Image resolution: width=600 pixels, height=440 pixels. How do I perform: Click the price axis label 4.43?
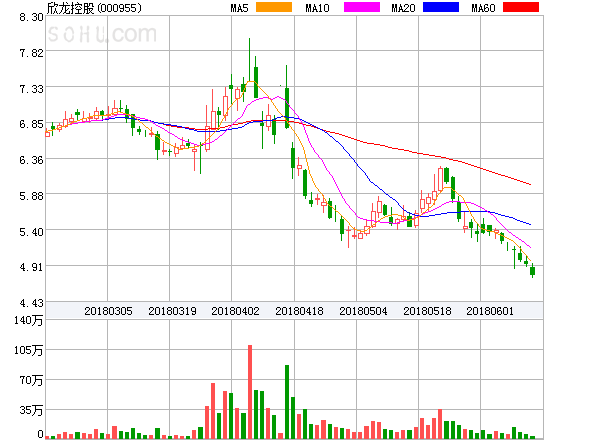click(x=31, y=303)
